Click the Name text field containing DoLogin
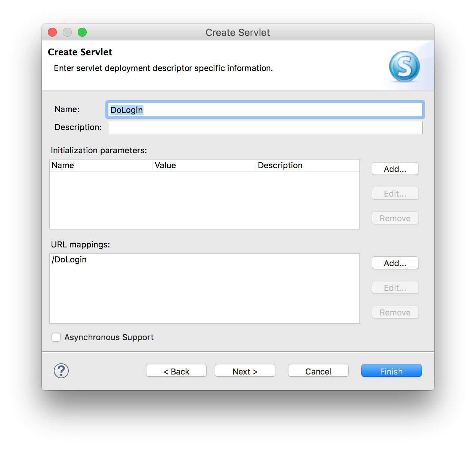The height and width of the screenshot is (450, 476). pos(265,110)
